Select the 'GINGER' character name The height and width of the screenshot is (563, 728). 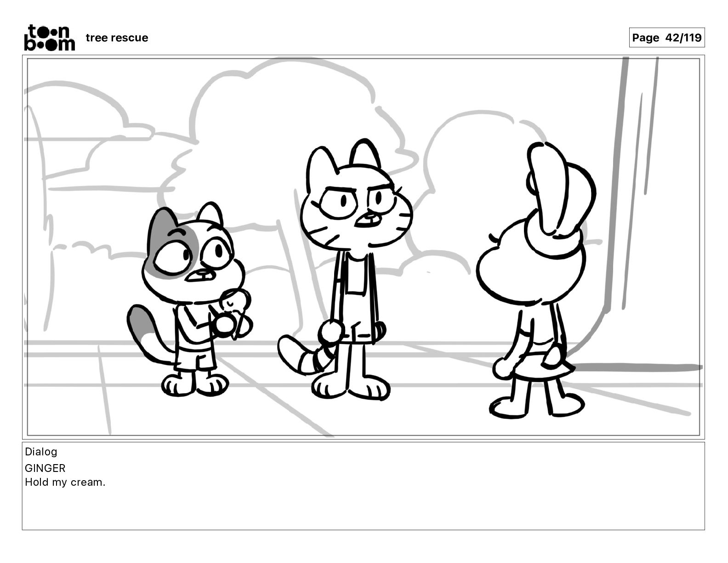pyautogui.click(x=45, y=468)
